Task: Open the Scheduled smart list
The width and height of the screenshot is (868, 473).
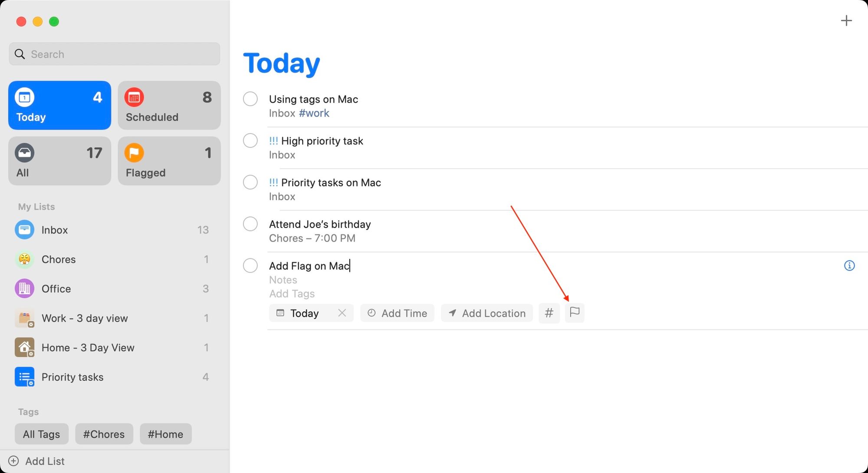Action: 169,105
